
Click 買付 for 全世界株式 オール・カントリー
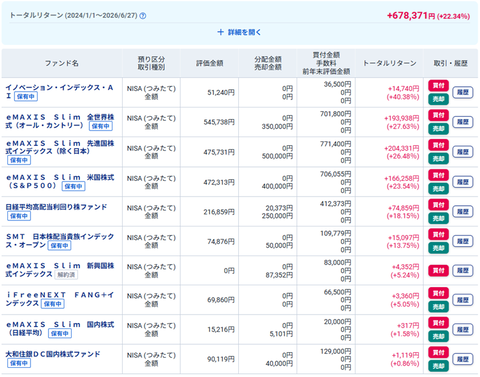(438, 115)
